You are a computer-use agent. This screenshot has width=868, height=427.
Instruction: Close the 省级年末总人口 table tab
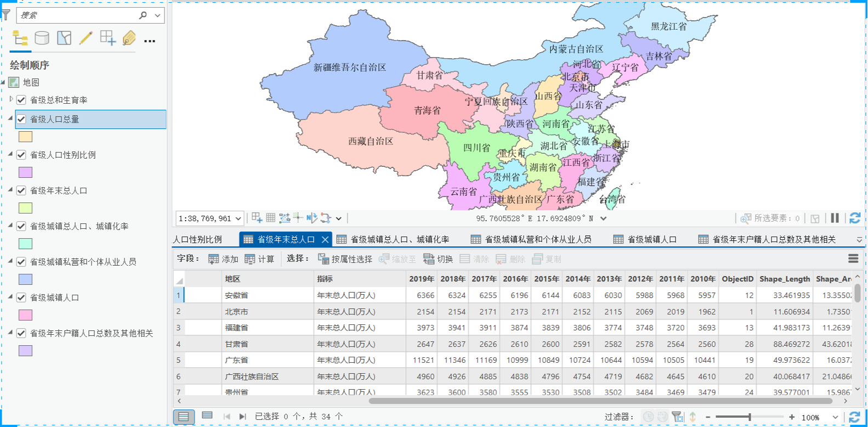[x=325, y=239]
